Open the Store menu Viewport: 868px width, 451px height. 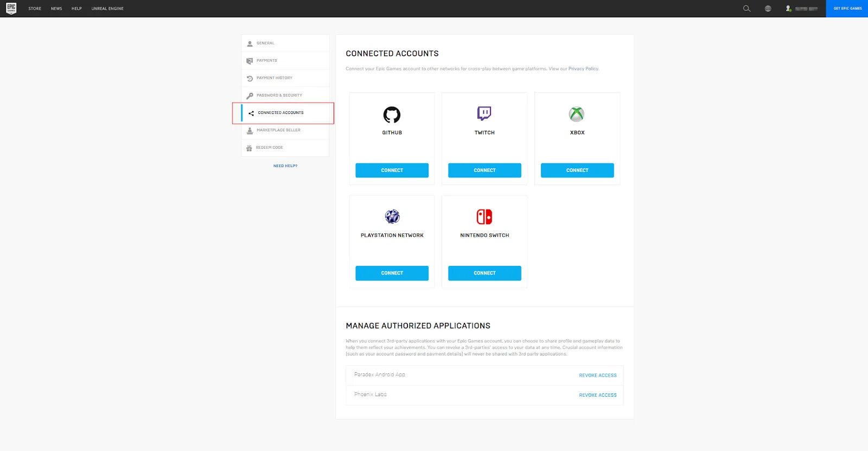tap(35, 9)
